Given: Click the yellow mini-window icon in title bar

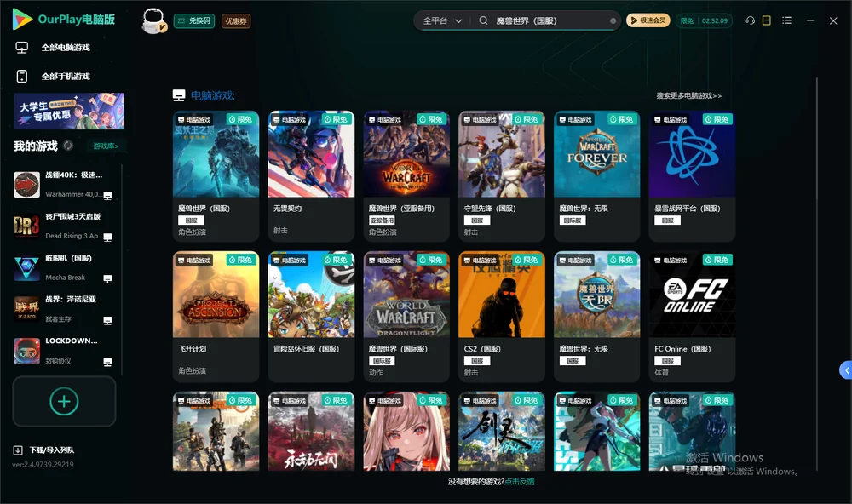Looking at the screenshot, I should pyautogui.click(x=767, y=20).
